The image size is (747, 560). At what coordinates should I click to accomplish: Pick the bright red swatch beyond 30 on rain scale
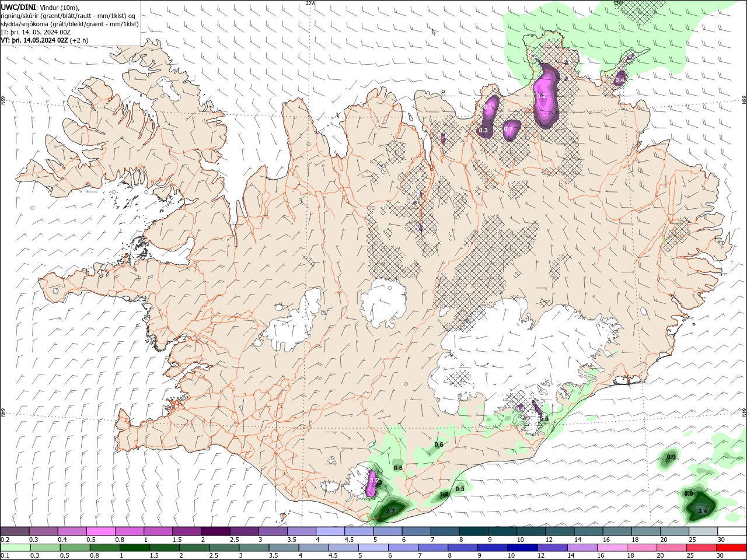(x=732, y=548)
